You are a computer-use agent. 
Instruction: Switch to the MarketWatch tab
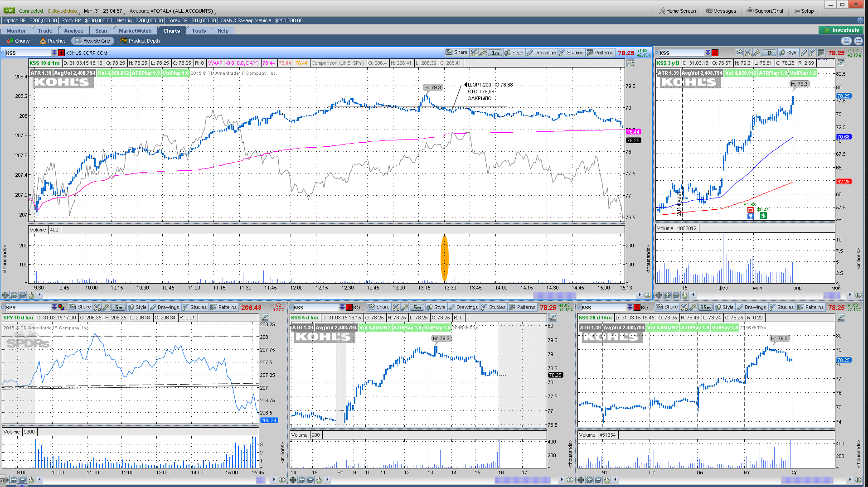[x=135, y=31]
